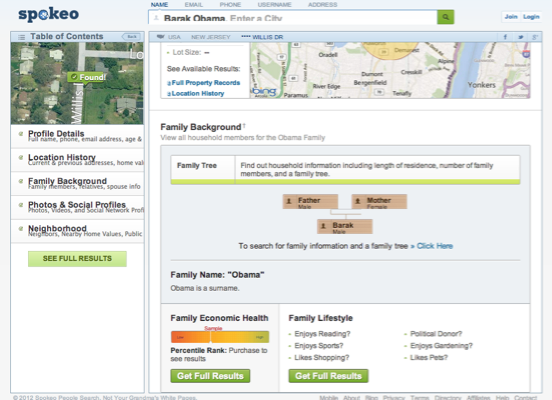This screenshot has width=552, height=400.
Task: Click the person icon in search box
Action: point(156,17)
